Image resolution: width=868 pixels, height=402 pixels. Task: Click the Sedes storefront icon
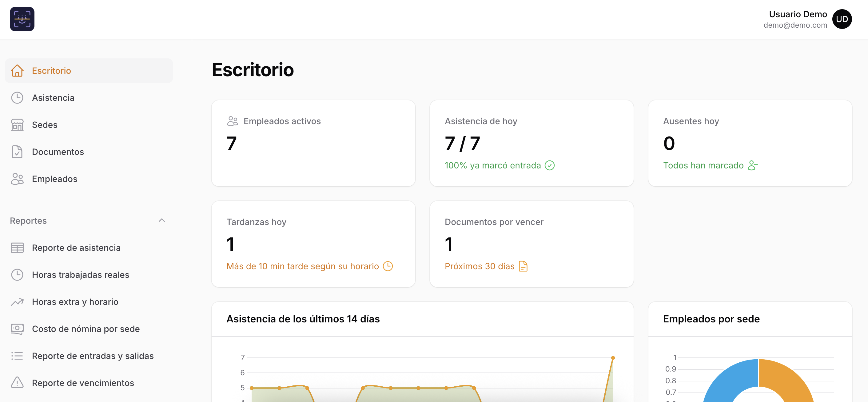pos(17,124)
